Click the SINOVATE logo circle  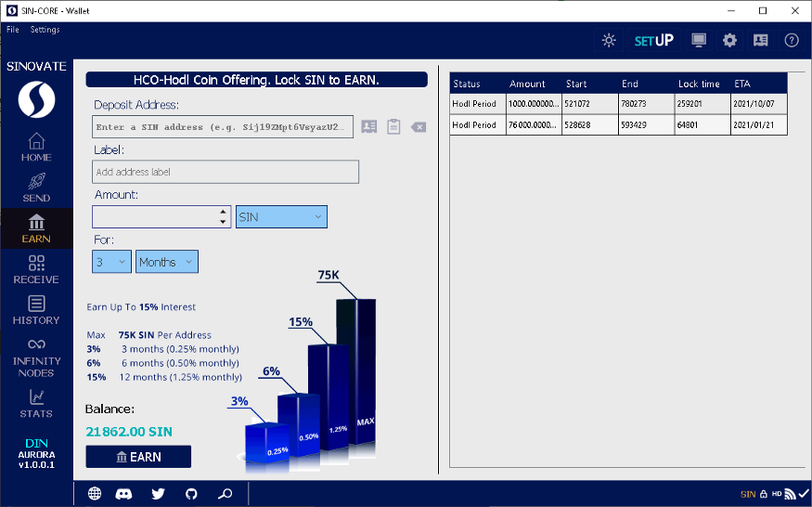pyautogui.click(x=36, y=99)
